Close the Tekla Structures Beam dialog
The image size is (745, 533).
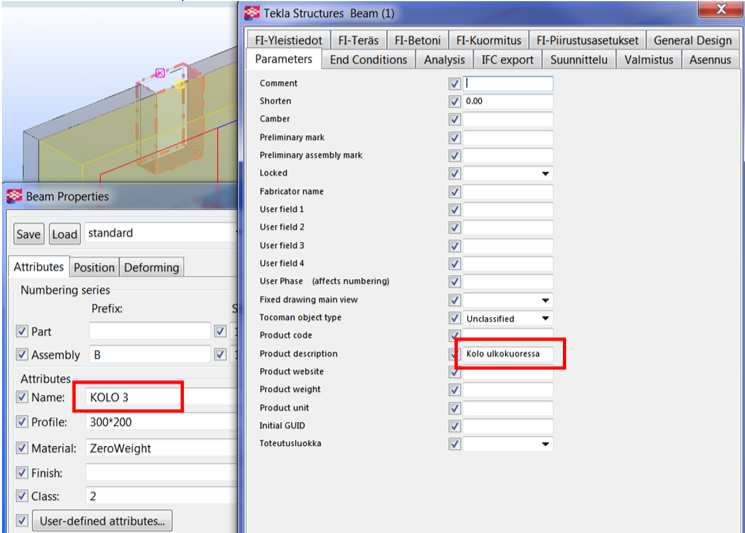(x=721, y=9)
